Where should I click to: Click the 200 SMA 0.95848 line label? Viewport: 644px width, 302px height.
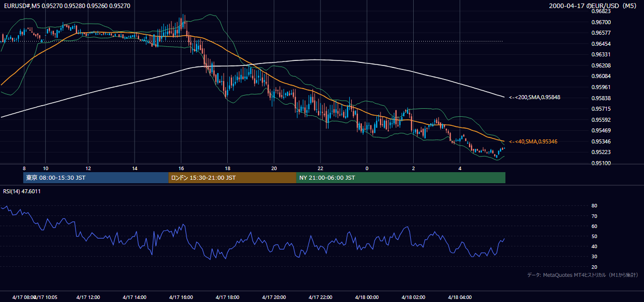534,98
